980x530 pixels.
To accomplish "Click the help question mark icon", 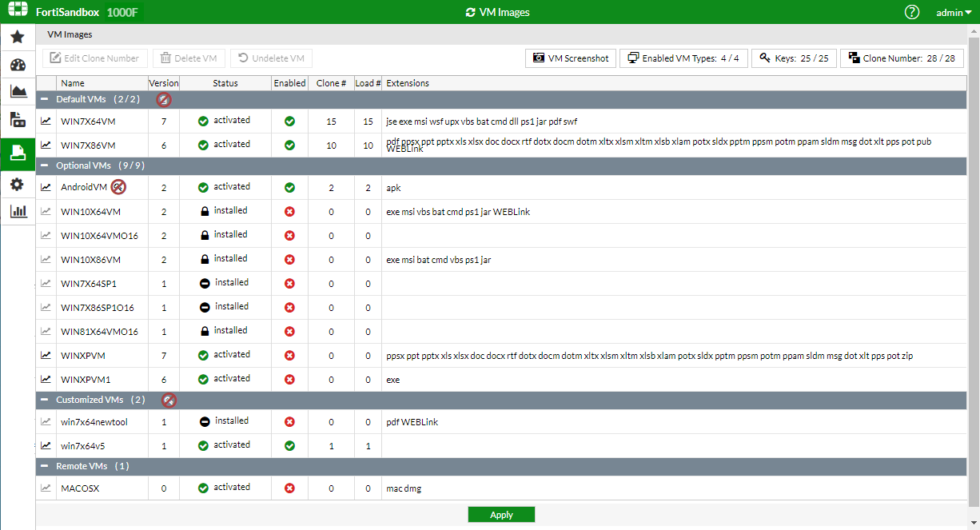I will pos(912,12).
